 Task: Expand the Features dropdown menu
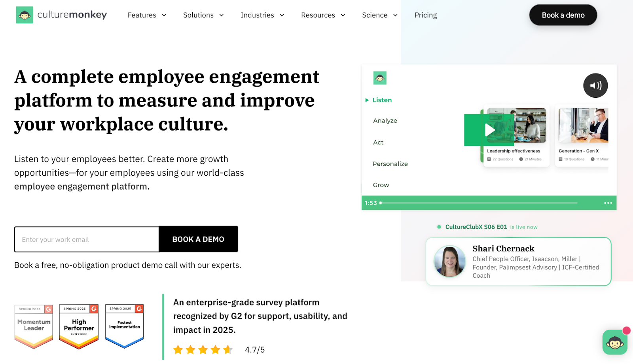pos(147,15)
